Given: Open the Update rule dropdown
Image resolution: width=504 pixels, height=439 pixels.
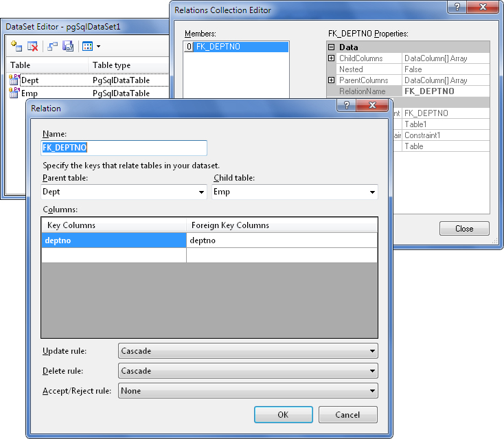Looking at the screenshot, I should 372,351.
